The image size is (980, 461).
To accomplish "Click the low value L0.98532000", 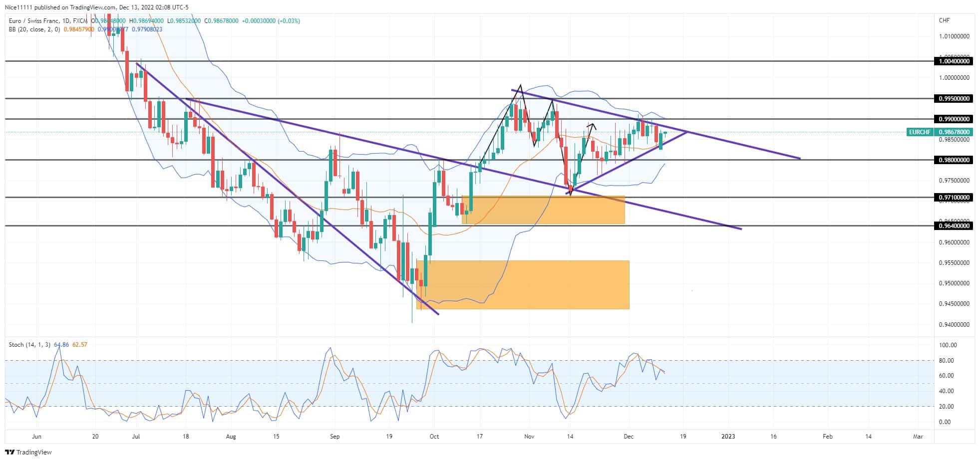I will pos(185,21).
